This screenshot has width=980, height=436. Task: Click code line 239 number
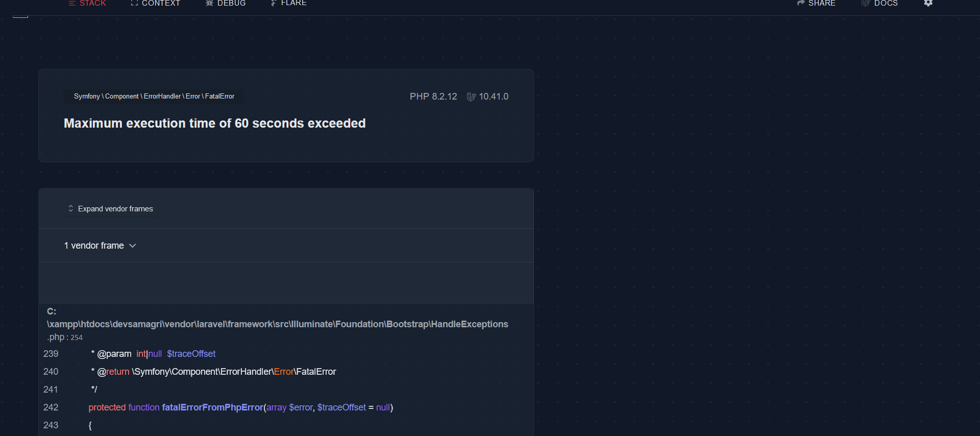coord(51,354)
